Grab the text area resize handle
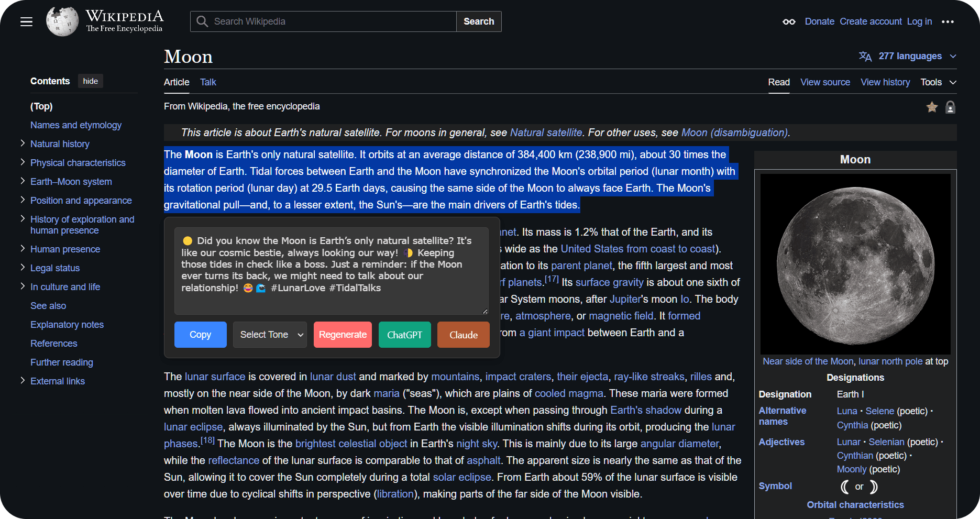The image size is (980, 519). [485, 311]
